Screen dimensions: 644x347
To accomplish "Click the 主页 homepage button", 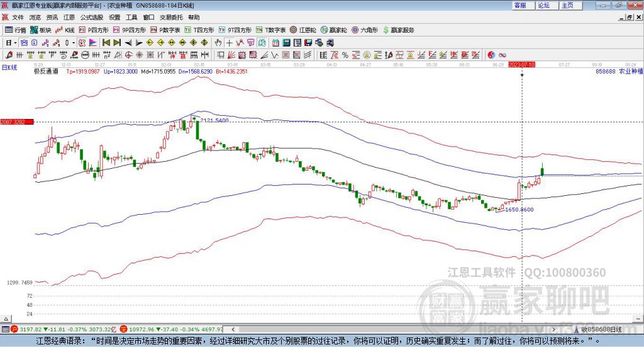I will (x=571, y=5).
